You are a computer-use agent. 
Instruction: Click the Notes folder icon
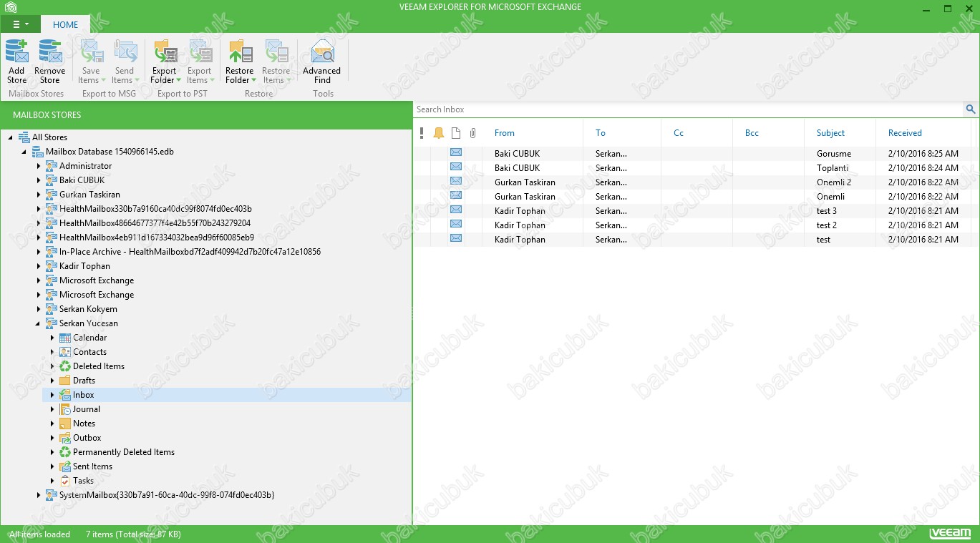(x=65, y=424)
